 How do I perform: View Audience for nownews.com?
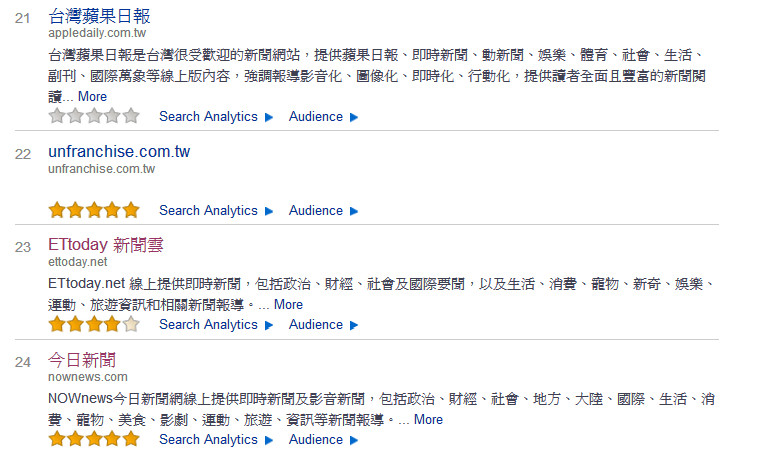pos(315,440)
